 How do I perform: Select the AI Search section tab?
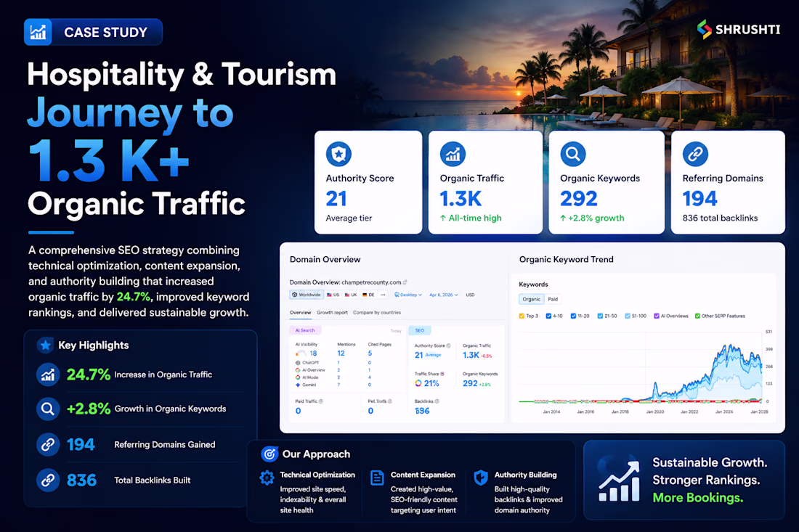[305, 330]
